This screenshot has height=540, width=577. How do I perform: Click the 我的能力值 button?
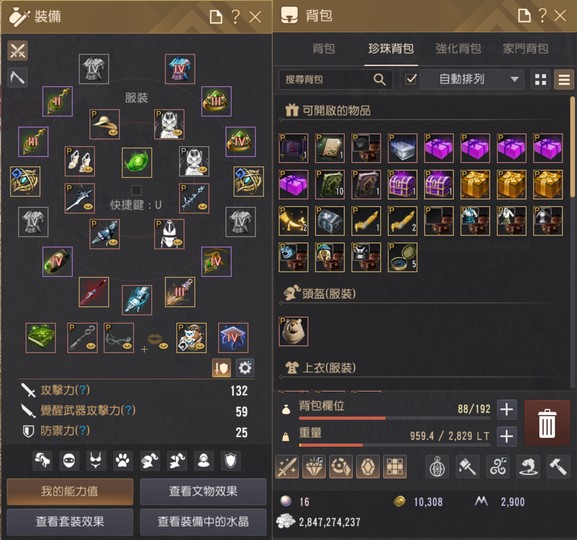[x=70, y=491]
